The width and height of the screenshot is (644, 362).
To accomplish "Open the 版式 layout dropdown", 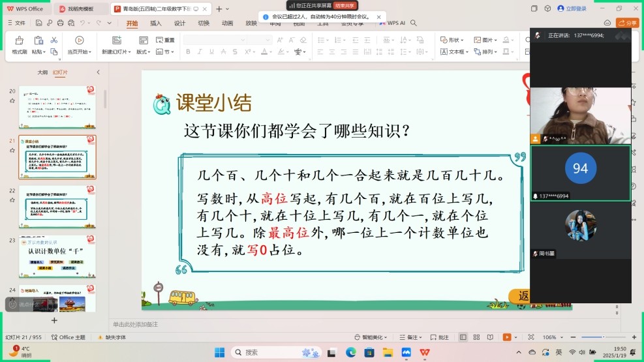I will coord(143,52).
